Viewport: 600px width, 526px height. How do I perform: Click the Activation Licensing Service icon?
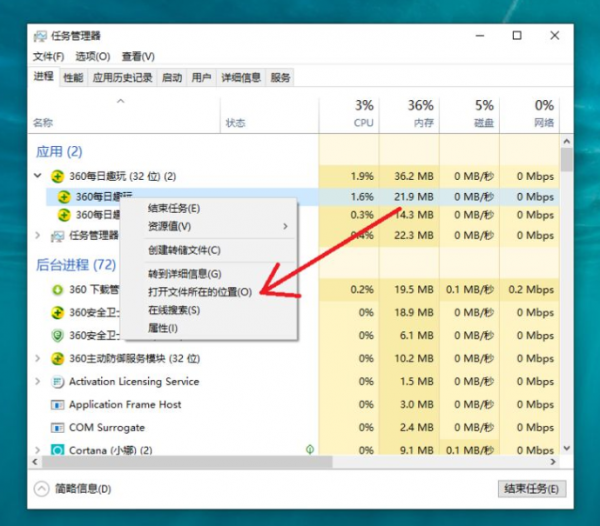pyautogui.click(x=57, y=382)
